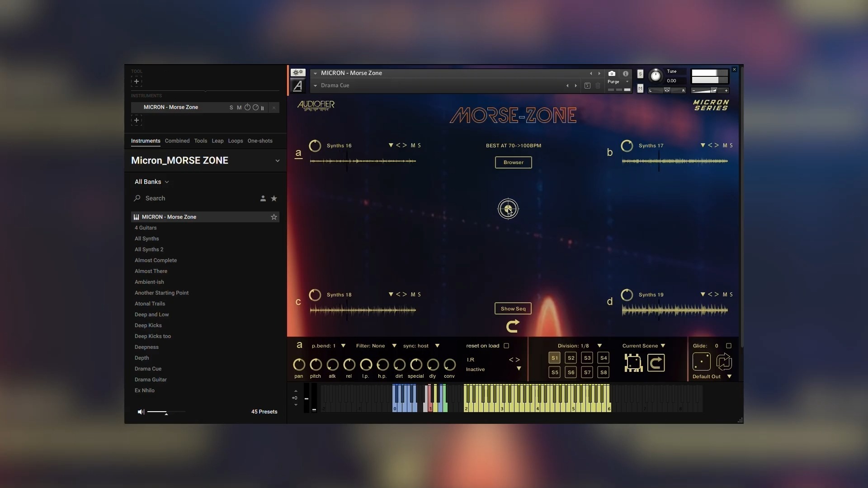The width and height of the screenshot is (868, 488).
Task: Switch to the Combined tab
Action: [177, 141]
